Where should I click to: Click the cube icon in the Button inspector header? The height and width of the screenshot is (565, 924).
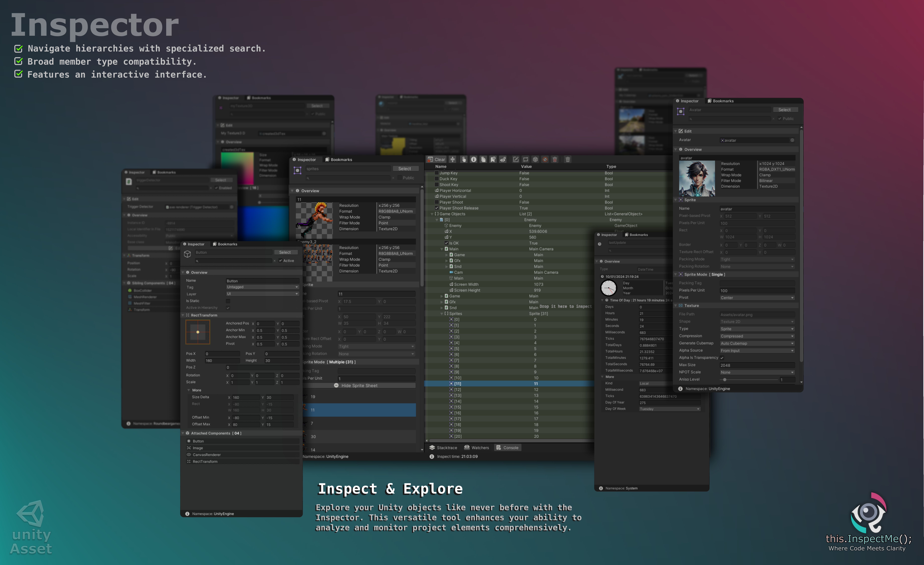pyautogui.click(x=187, y=254)
